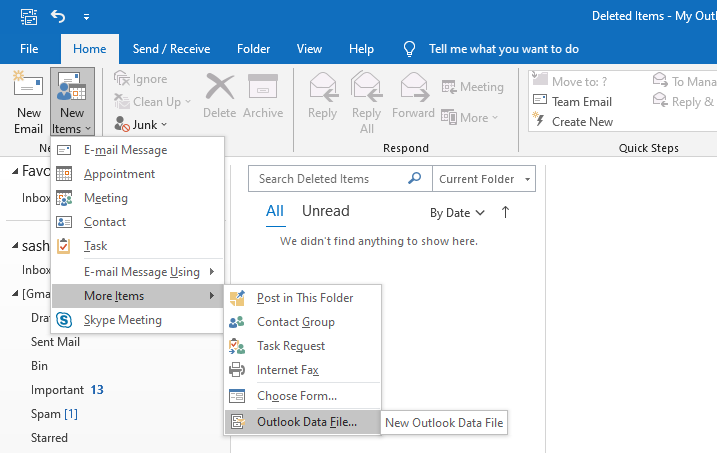Select Contact Group in the submenu
Viewport: 717px width, 453px height.
[303, 322]
